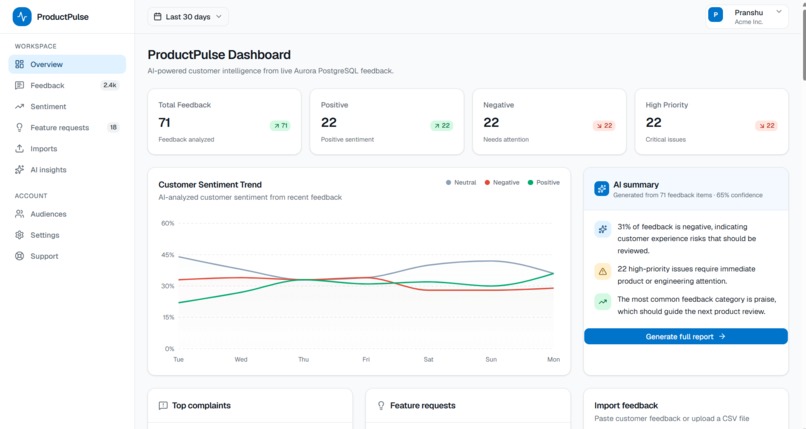
Task: Click the Positive sentiment card
Action: 387,122
